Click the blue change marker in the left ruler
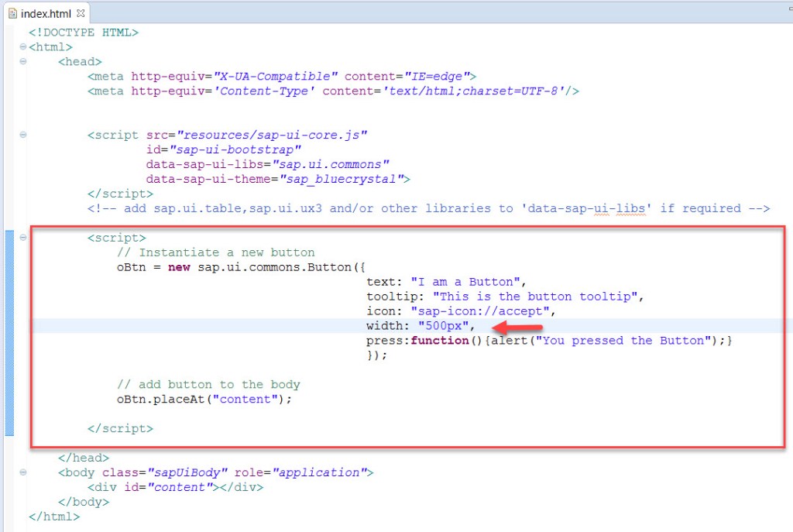793x532 pixels. pos(9,325)
